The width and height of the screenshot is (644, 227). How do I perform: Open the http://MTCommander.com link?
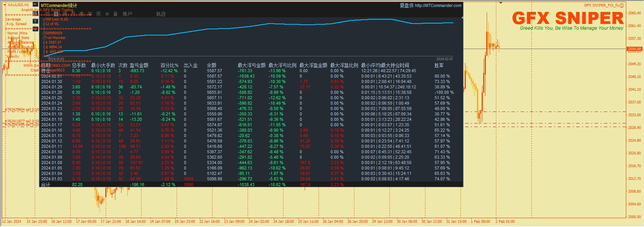coord(438,5)
